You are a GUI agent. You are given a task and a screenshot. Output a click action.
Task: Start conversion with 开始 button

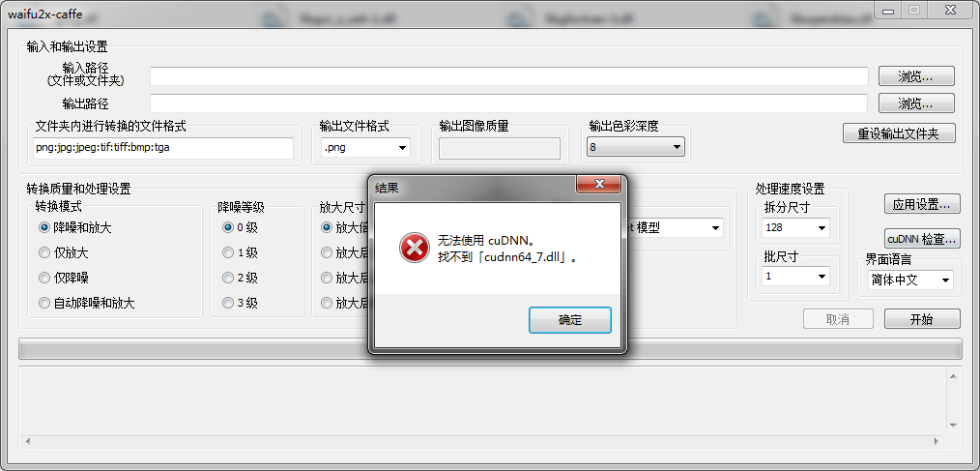922,319
